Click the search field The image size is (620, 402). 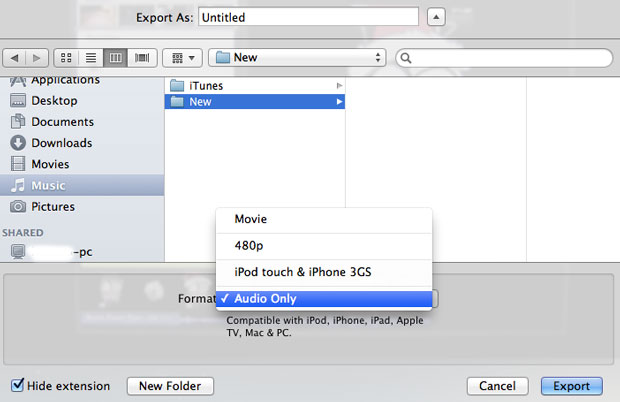click(504, 58)
